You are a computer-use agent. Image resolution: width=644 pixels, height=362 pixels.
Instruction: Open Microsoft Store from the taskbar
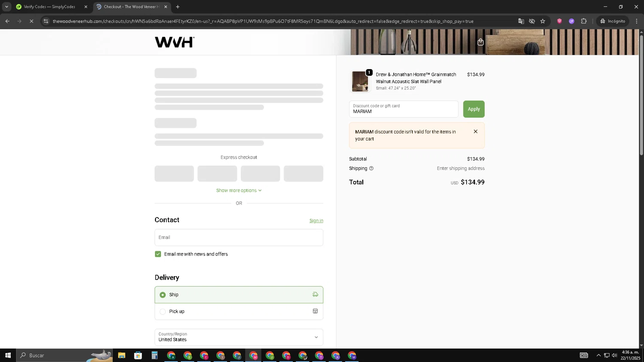(138, 355)
